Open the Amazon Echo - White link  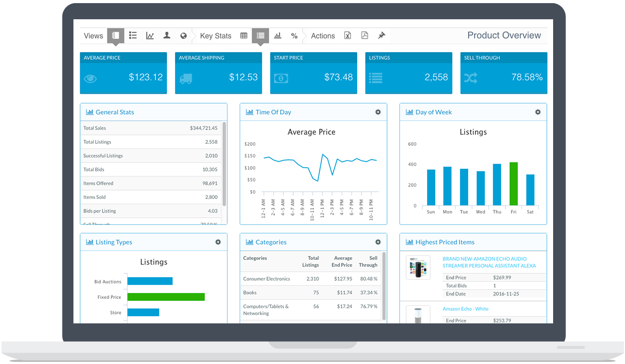pos(466,309)
